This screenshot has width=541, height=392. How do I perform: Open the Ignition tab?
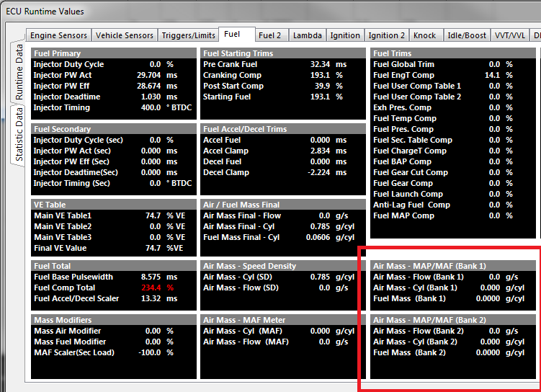pos(345,35)
